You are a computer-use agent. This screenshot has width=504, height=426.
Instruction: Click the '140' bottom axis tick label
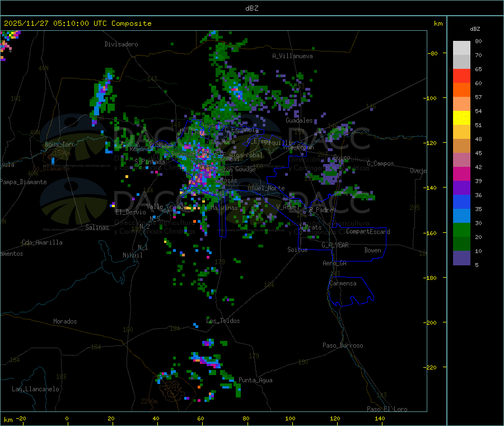(x=380, y=418)
